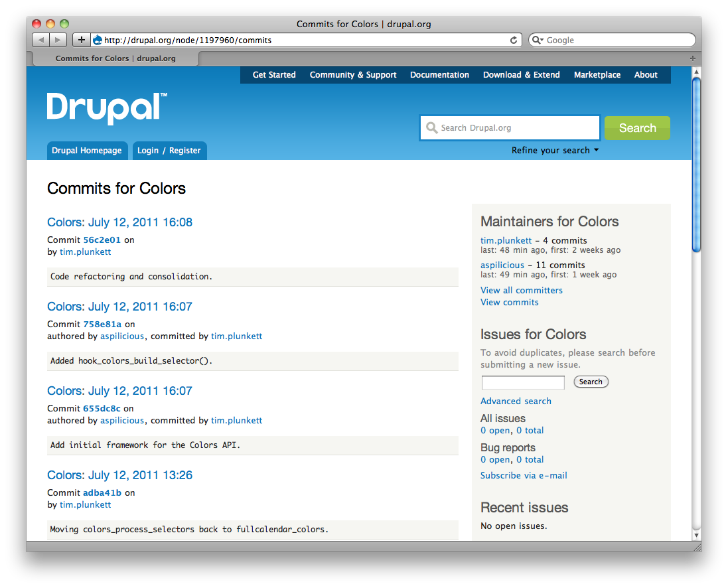The height and width of the screenshot is (588, 728).
Task: Open aspilicious in Maintainers list
Action: click(502, 265)
